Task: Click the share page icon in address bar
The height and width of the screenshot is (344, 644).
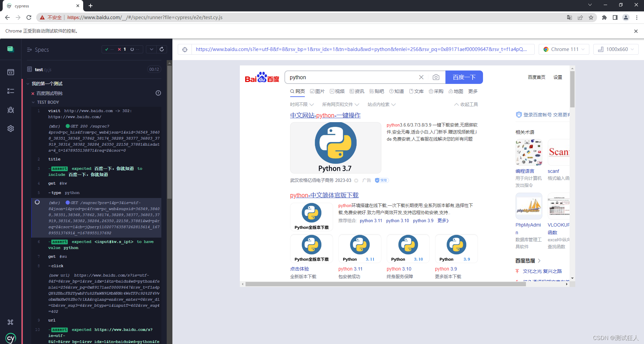Action: pyautogui.click(x=580, y=17)
